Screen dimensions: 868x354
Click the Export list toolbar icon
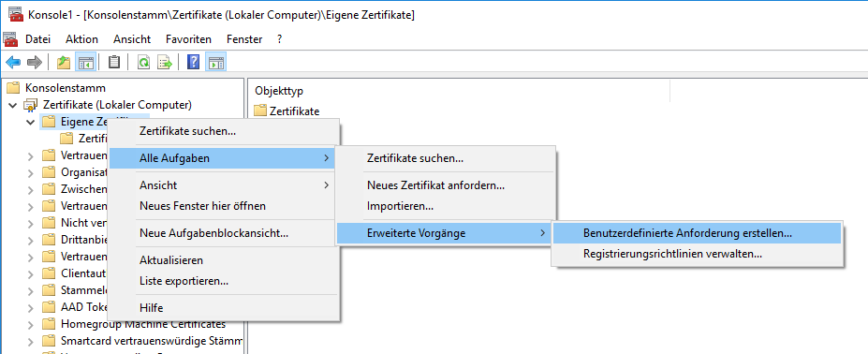coord(165,62)
